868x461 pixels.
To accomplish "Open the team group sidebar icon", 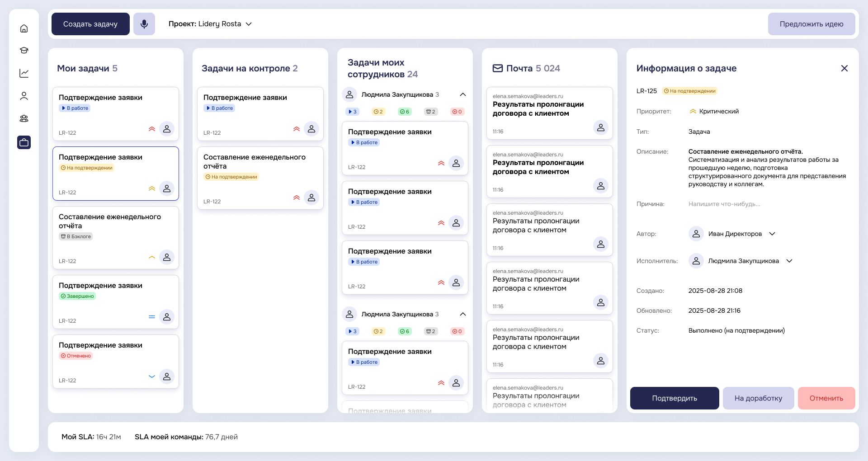I will (x=24, y=118).
